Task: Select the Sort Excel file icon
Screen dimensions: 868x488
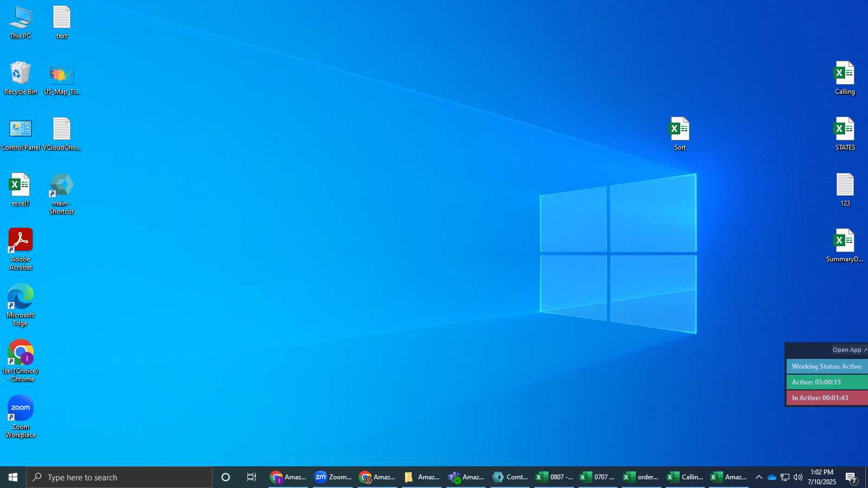Action: click(x=680, y=134)
